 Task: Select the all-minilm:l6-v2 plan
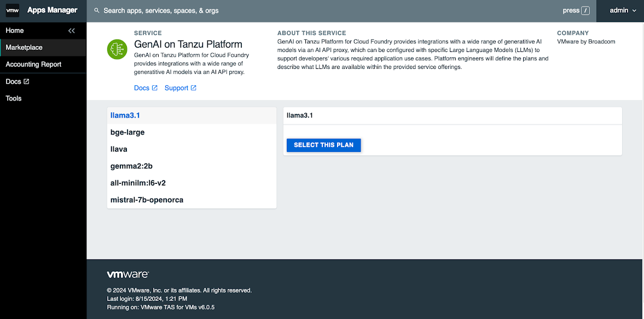(192, 183)
